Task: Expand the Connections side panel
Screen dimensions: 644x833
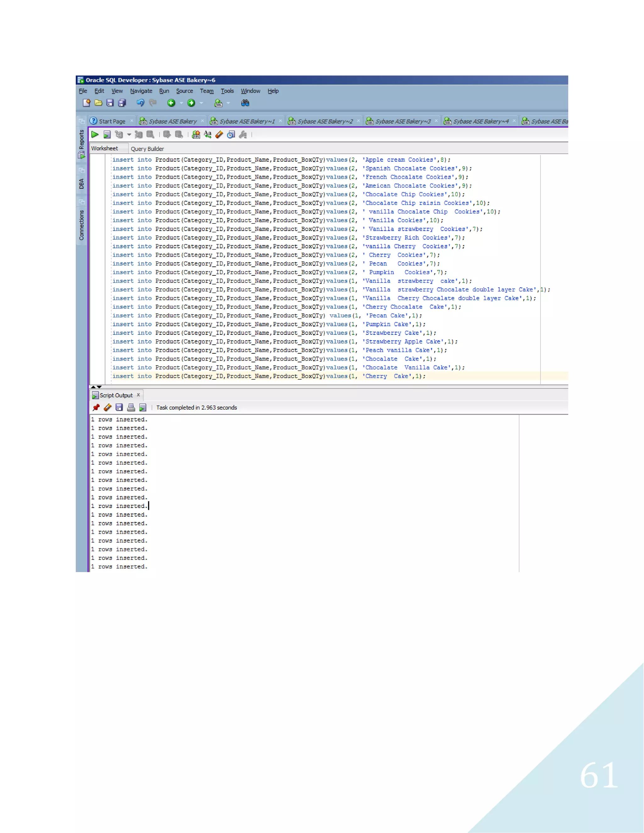Action: coord(81,225)
